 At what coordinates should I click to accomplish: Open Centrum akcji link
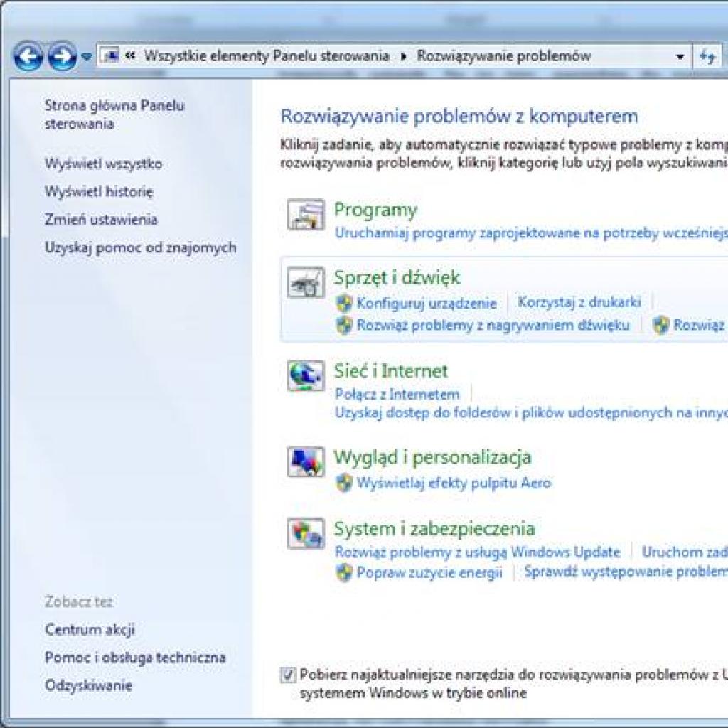click(x=90, y=630)
